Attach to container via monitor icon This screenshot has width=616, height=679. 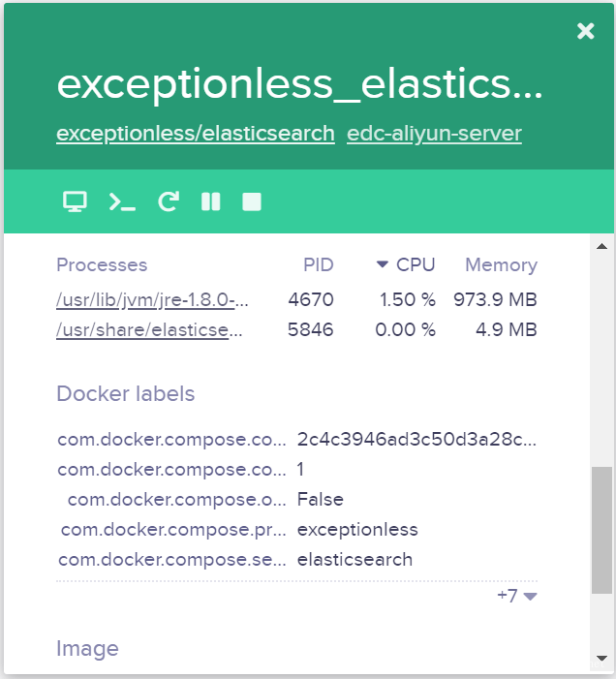click(x=75, y=201)
